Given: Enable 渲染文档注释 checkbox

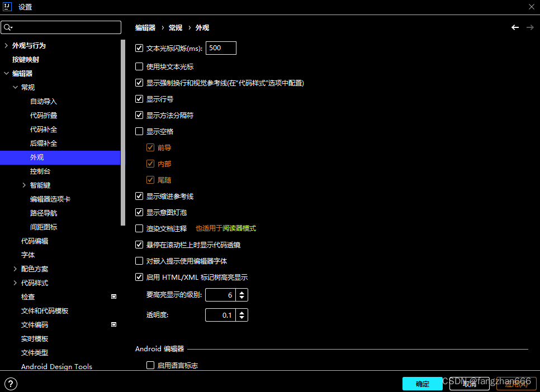Looking at the screenshot, I should pyautogui.click(x=139, y=228).
